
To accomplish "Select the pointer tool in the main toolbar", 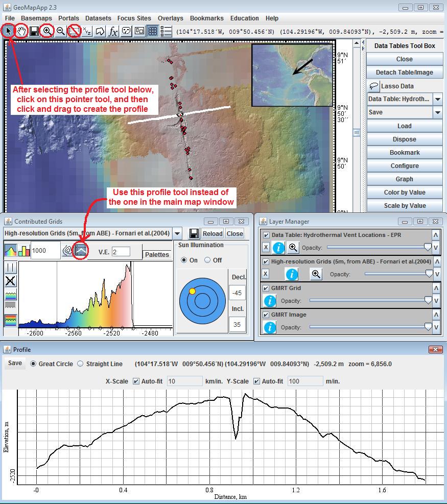I will (x=7, y=31).
